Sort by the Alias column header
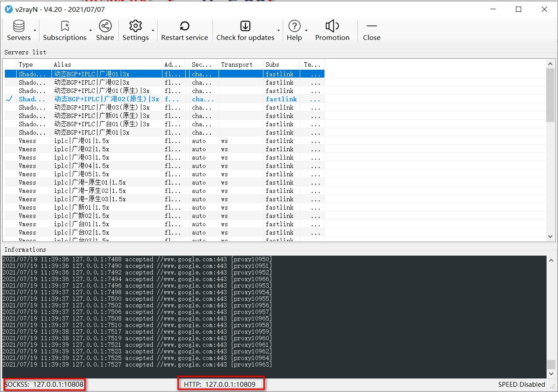This screenshot has height=392, width=558. coord(106,64)
